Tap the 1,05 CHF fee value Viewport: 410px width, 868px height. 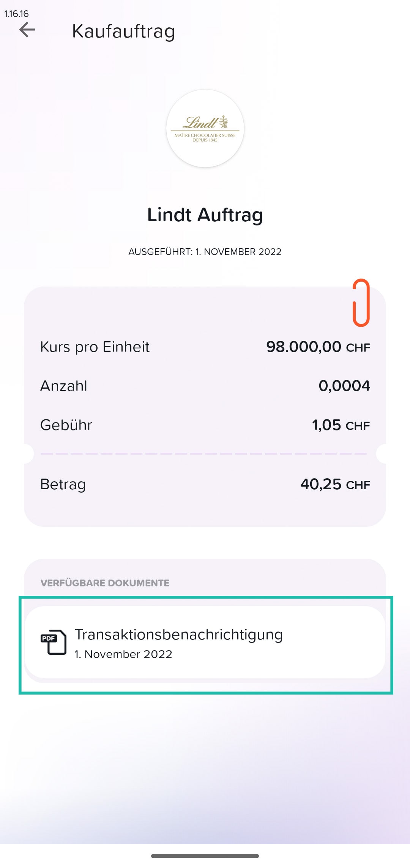click(x=341, y=425)
